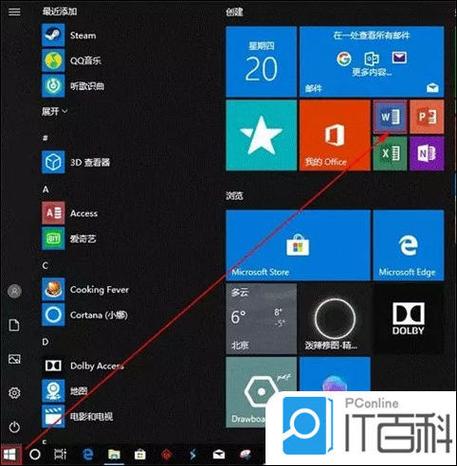Click the # app group header
The image size is (457, 466).
tap(46, 138)
